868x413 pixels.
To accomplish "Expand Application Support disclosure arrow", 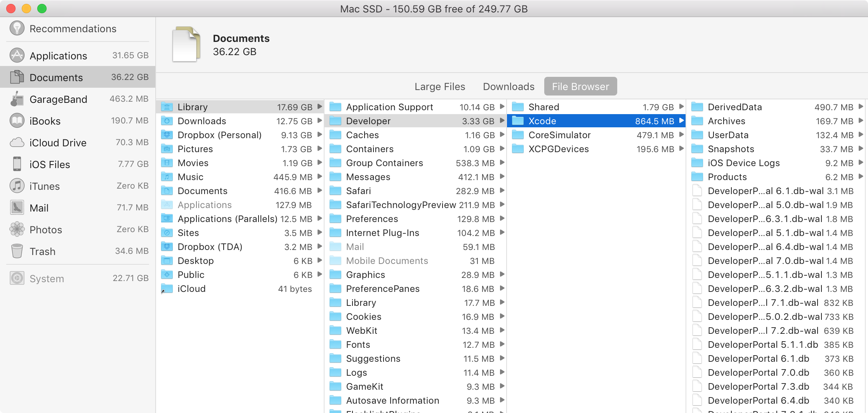I will pos(502,107).
